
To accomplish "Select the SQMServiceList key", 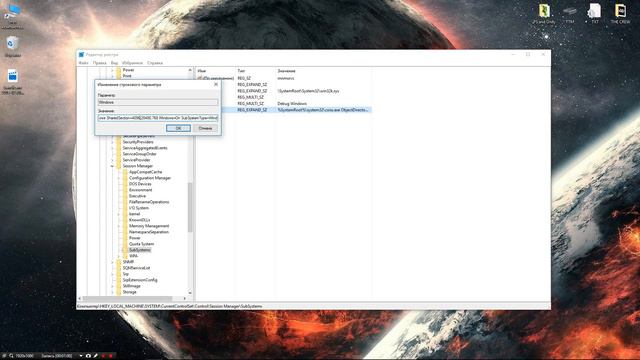I will (x=136, y=268).
